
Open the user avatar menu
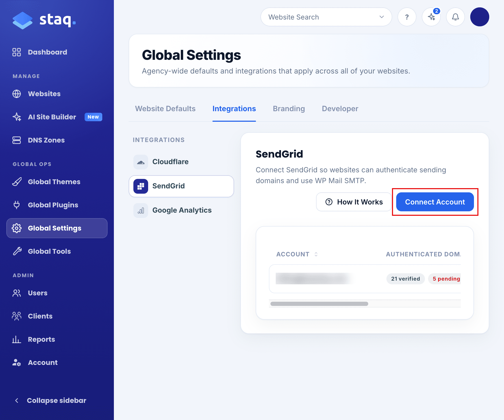coord(479,17)
